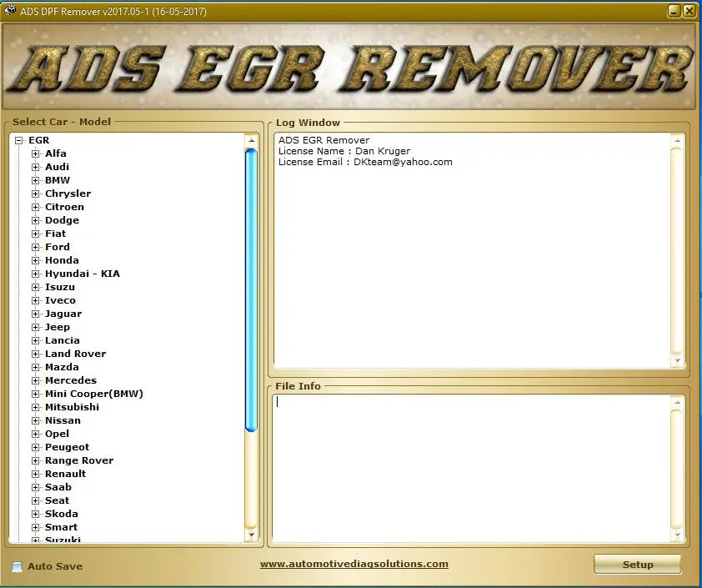Click the up arrow on the model tree scrollbar

[x=252, y=139]
